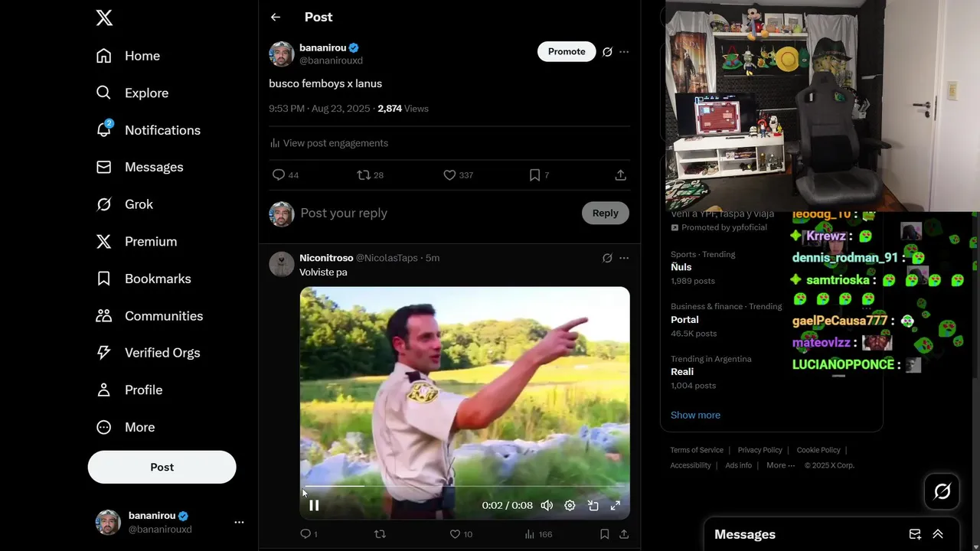Click the back arrow beside Post
Viewport: 980px width, 551px height.
(276, 17)
